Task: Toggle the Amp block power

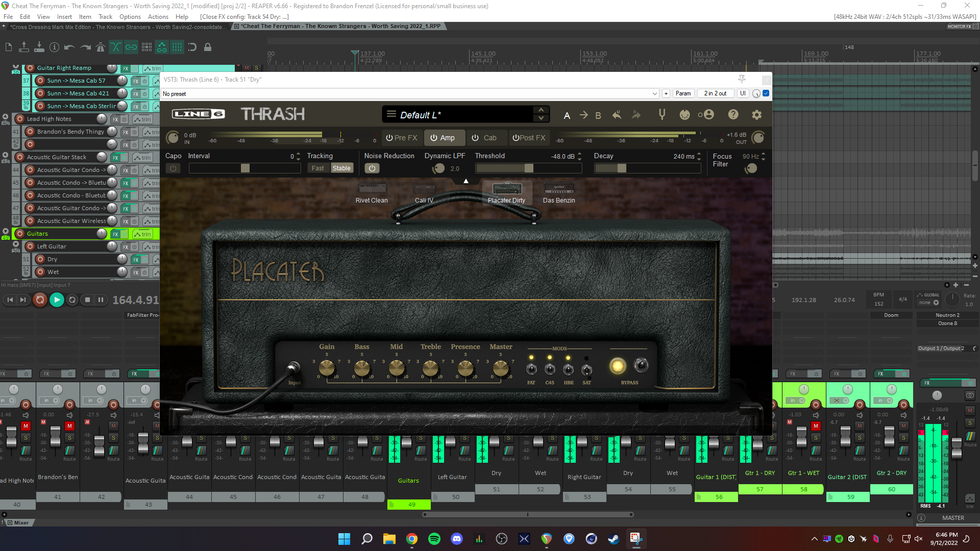Action: coord(434,138)
